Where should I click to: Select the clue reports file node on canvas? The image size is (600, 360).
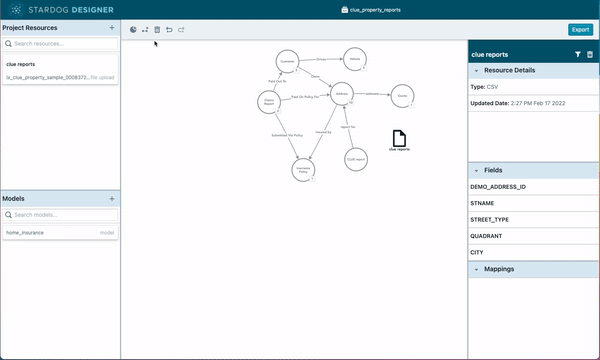pos(399,139)
